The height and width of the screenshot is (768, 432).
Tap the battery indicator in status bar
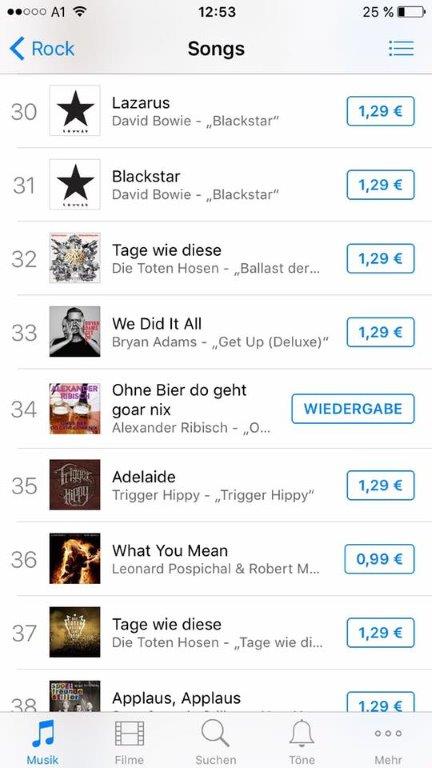(x=411, y=12)
